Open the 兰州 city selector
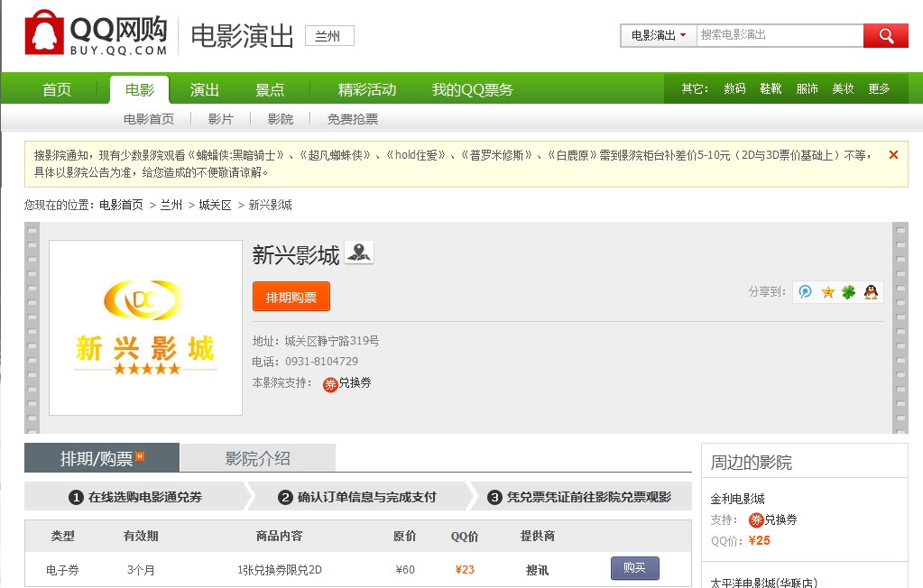Screen dimensions: 923x588 click(329, 36)
